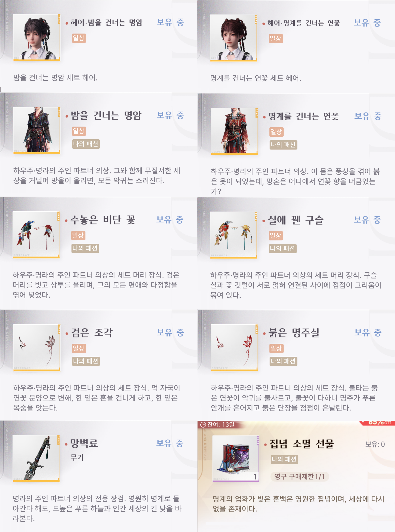This screenshot has height=532, width=395.
Task: Open the 붉은 명주실 accessory icon
Action: [x=234, y=348]
